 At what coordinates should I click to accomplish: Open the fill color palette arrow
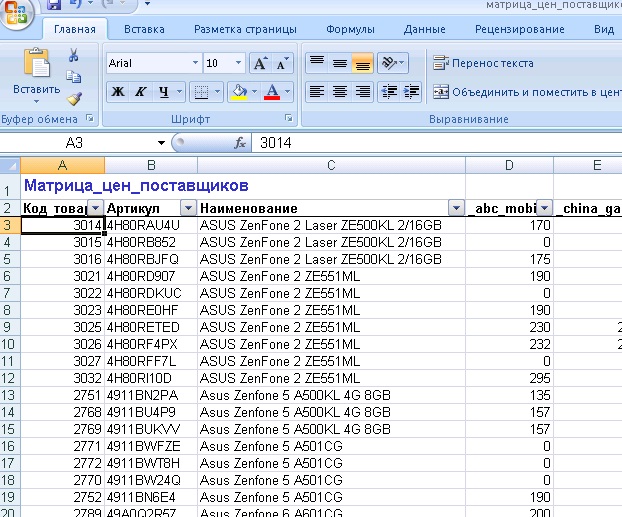(x=255, y=92)
